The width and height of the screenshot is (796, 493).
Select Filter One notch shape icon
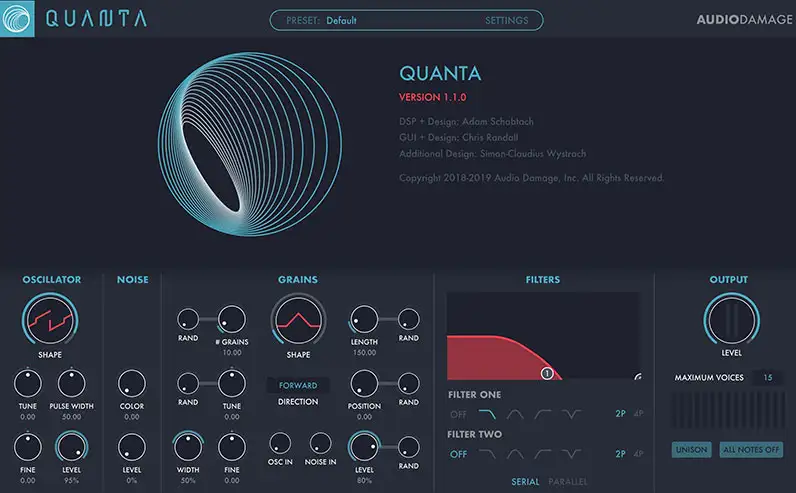pyautogui.click(x=571, y=414)
